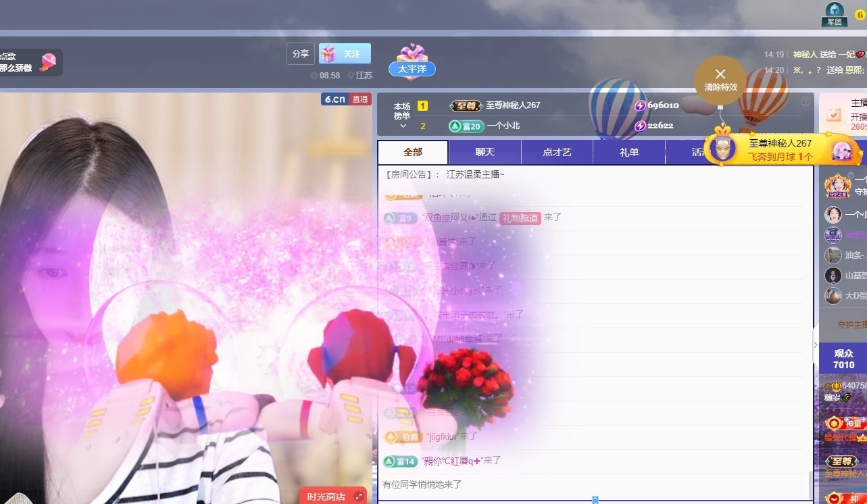Click 一个小 user avatar in sidebar

833,215
